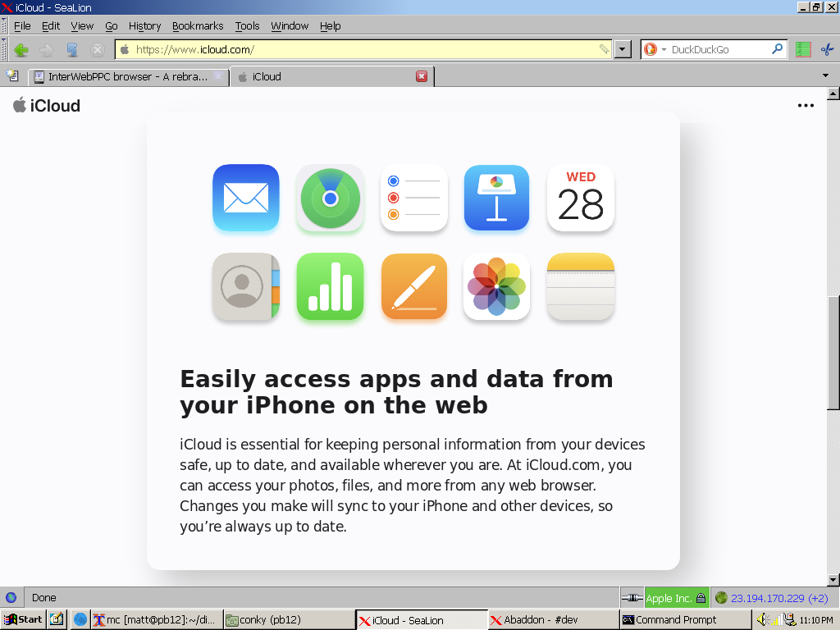840x630 pixels.
Task: Switch to mc [matt@pb12] taskbar window
Action: coord(155,620)
